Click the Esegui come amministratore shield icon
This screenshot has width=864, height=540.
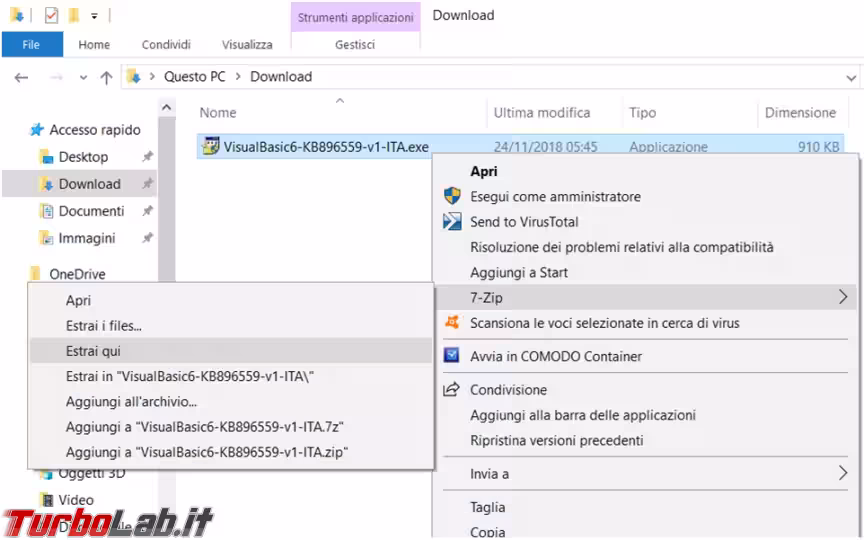tap(452, 196)
